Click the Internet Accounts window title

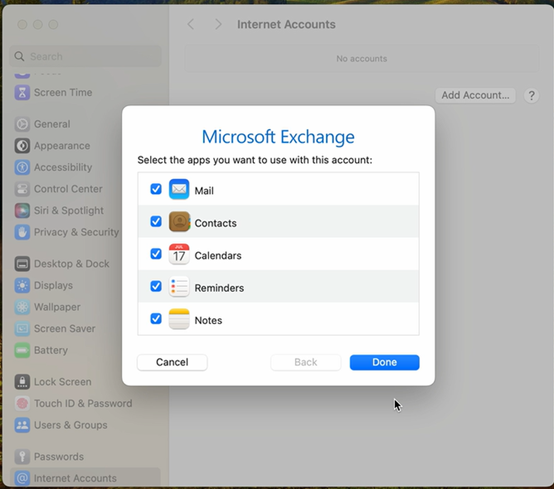pyautogui.click(x=286, y=24)
